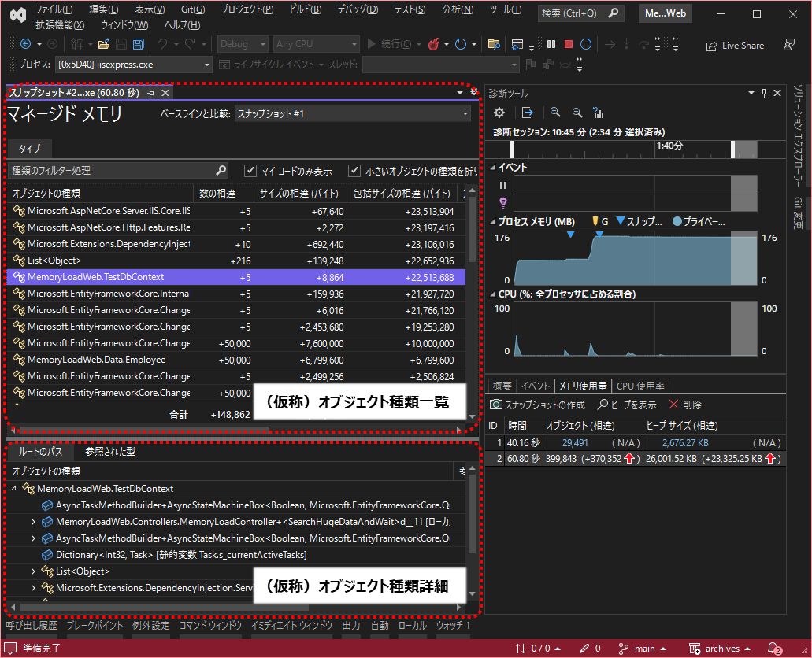Click the main branch selector in status bar
This screenshot has height=658, width=812.
point(642,649)
